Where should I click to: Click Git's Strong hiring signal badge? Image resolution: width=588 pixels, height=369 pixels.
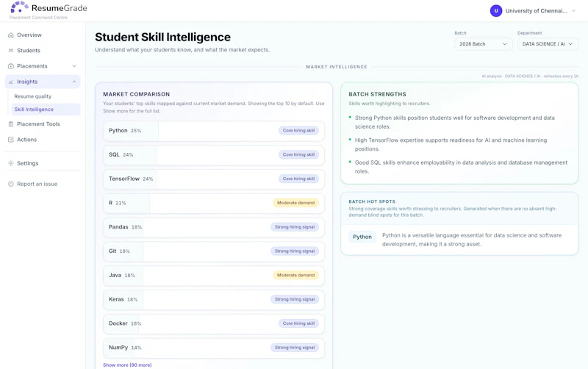(295, 251)
